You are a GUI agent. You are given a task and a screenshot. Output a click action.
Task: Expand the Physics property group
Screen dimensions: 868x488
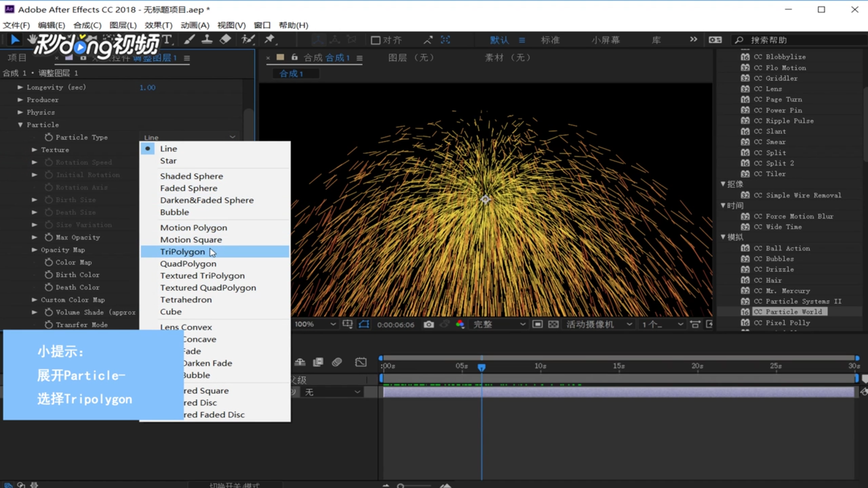tap(20, 112)
